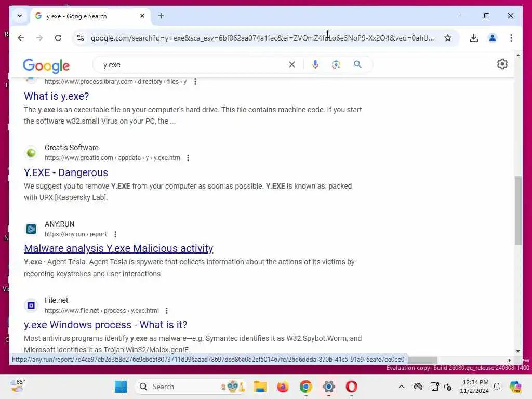Click the ANY.RUN favicon
The image size is (532, 399).
(31, 229)
